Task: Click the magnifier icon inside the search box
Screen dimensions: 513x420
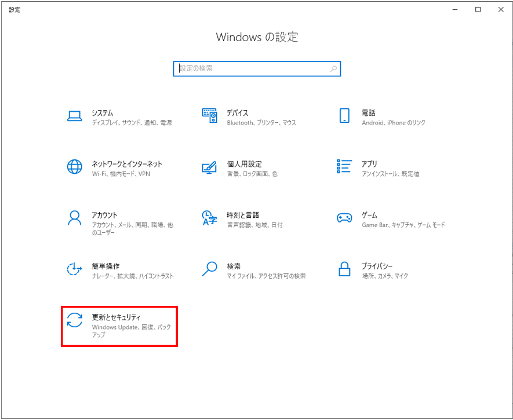Action: (x=333, y=68)
